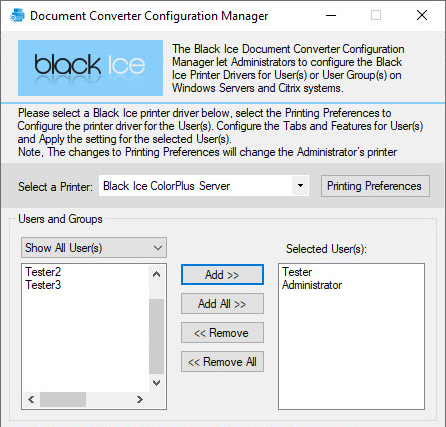Select Tester3 in the user list

43,285
